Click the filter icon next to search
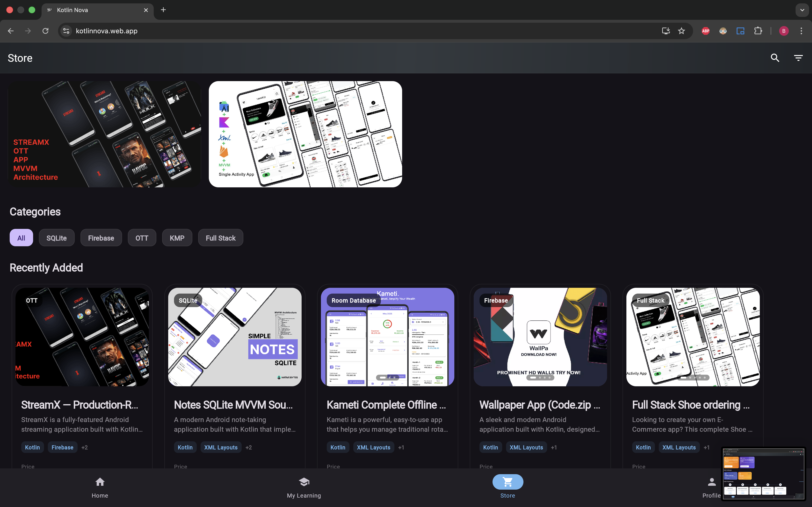The width and height of the screenshot is (812, 507). click(x=798, y=58)
